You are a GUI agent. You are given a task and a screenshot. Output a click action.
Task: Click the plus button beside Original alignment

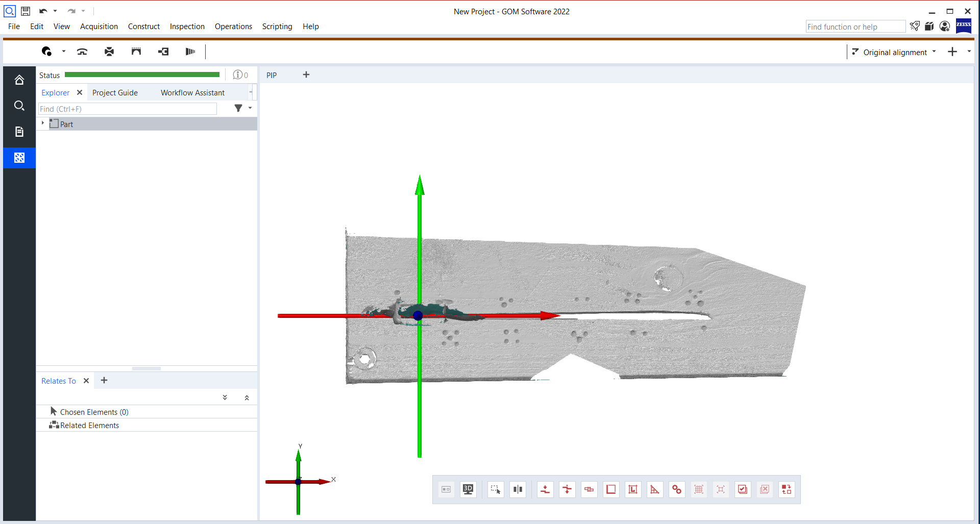(x=952, y=52)
